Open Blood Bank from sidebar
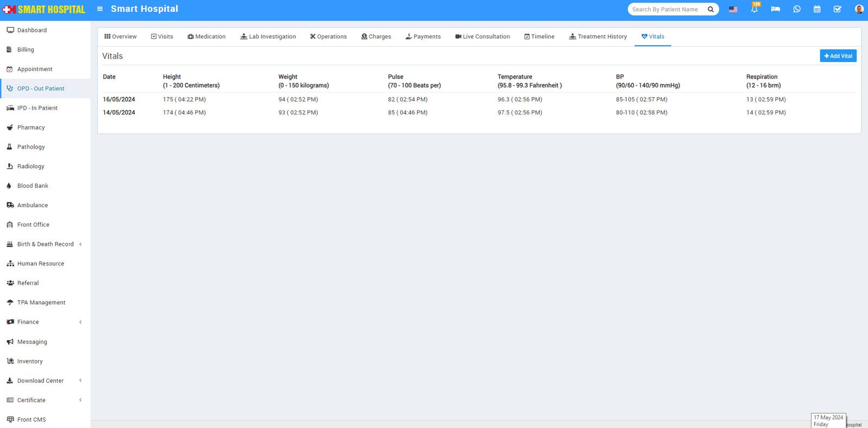Image resolution: width=868 pixels, height=428 pixels. tap(33, 186)
